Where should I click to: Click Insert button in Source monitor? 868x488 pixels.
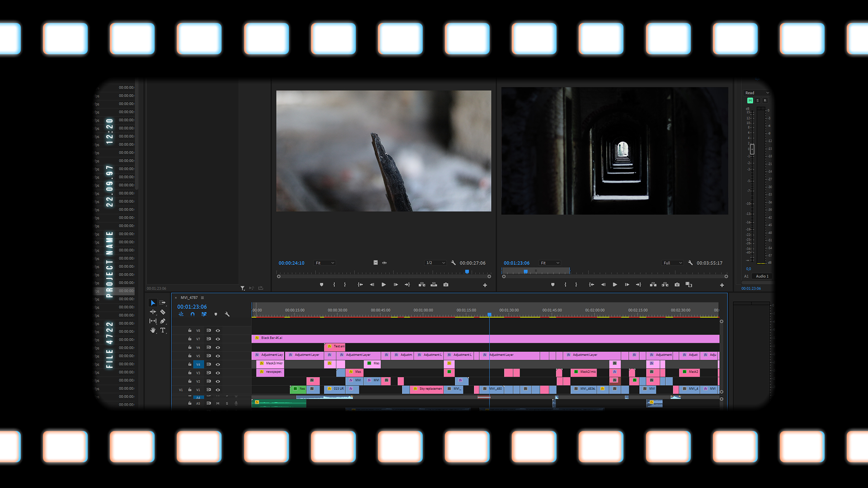422,285
